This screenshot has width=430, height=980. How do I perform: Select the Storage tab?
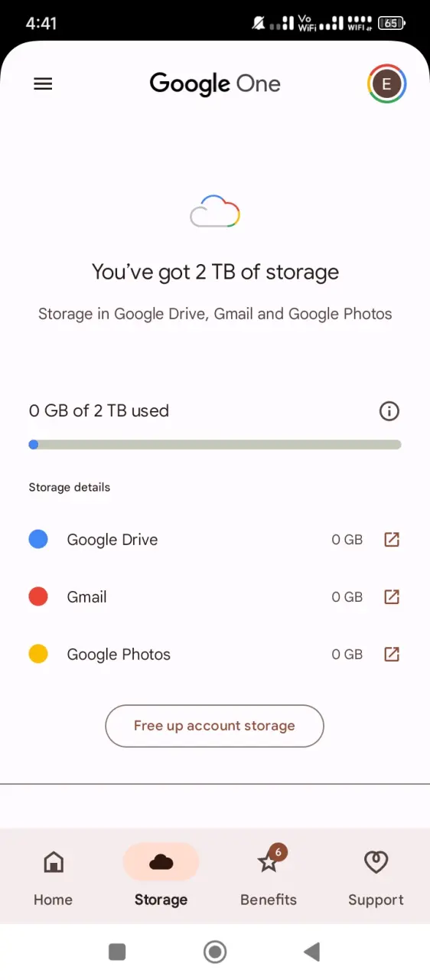161,878
